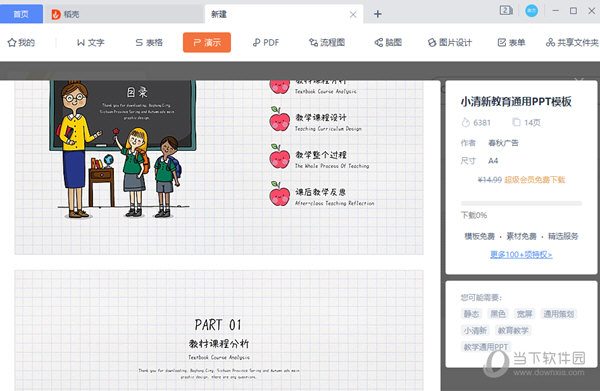Select the orange 演示 presentation button
The height and width of the screenshot is (391, 600).
point(207,42)
